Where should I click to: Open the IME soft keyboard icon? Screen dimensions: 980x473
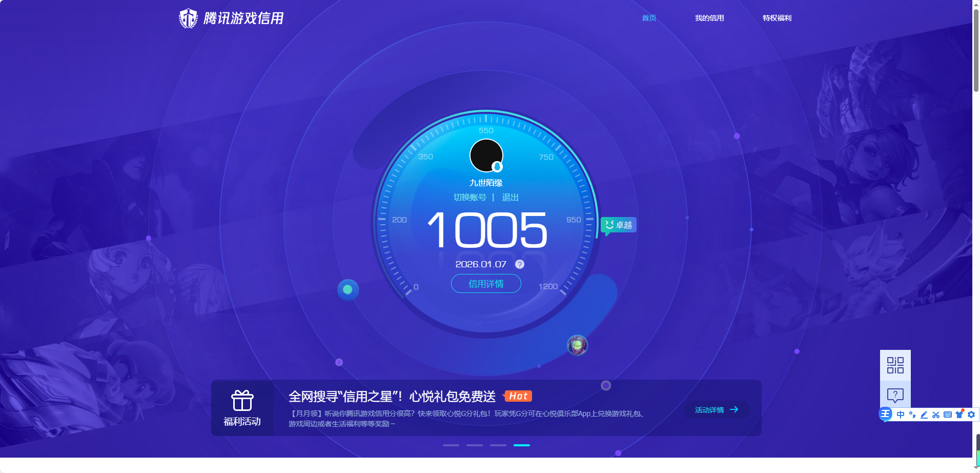[948, 415]
